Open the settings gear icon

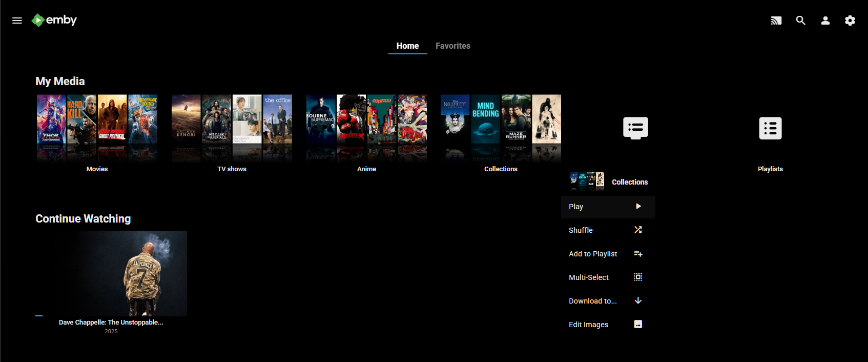coord(850,21)
